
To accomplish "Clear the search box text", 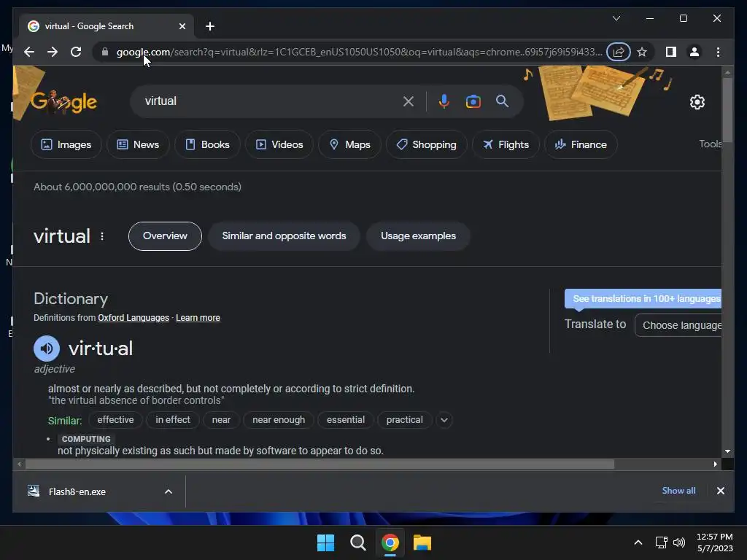I will pos(409,101).
